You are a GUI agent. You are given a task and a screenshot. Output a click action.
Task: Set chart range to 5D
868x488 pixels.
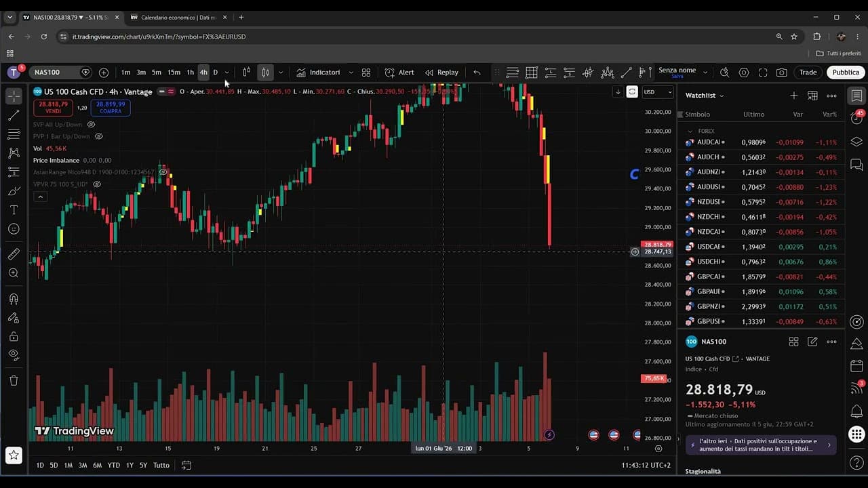(54, 465)
